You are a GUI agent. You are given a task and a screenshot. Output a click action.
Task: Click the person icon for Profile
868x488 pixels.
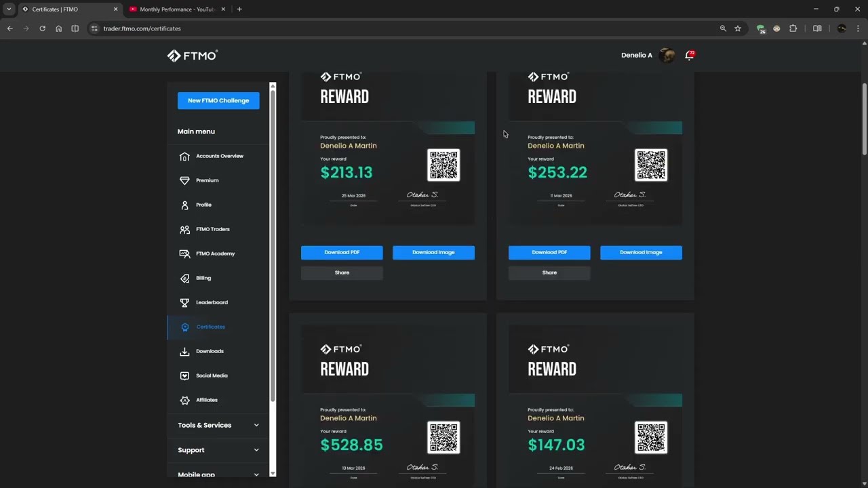[x=184, y=205]
